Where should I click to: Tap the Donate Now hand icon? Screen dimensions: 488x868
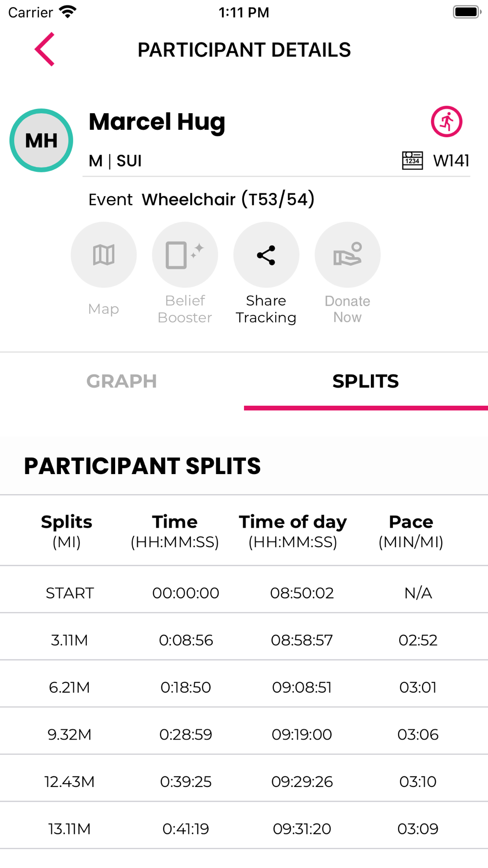coord(347,255)
